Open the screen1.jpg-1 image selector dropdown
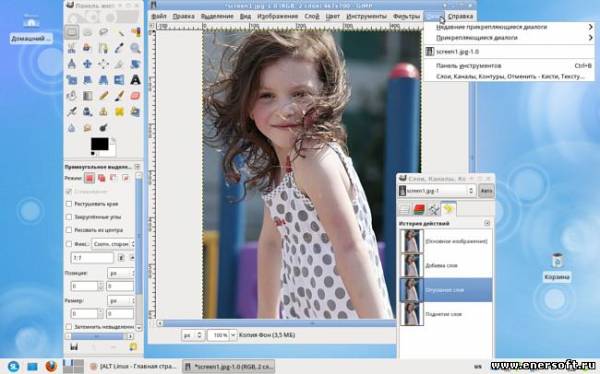 coord(437,190)
